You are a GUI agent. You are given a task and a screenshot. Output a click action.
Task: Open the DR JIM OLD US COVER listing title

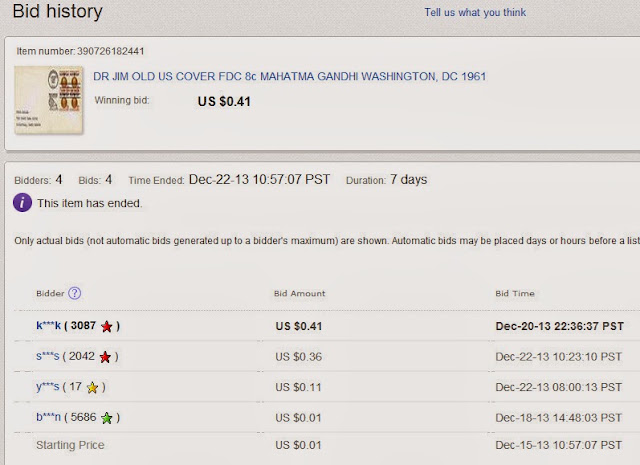point(289,77)
